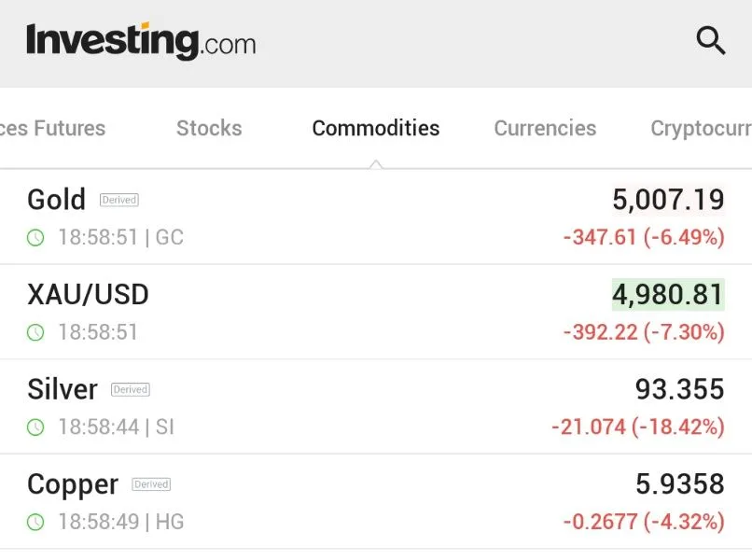Click the clock icon in Silver row
The image size is (752, 560).
[x=35, y=427]
